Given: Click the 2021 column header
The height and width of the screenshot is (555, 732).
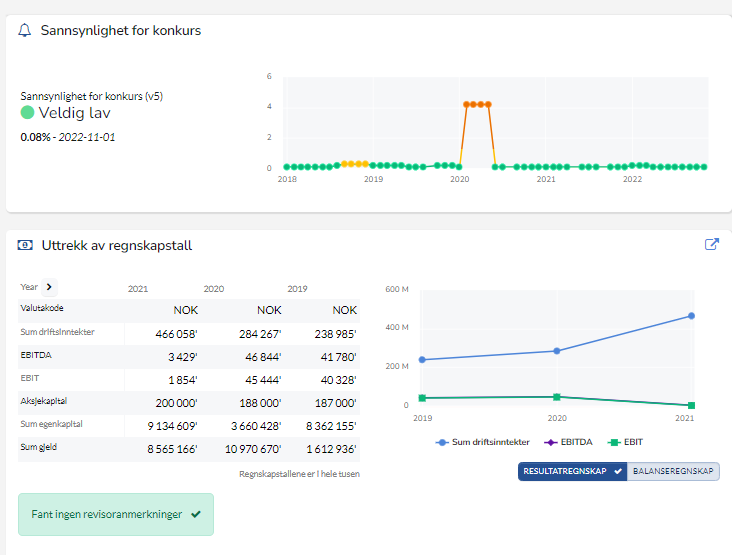Looking at the screenshot, I should click(x=138, y=288).
